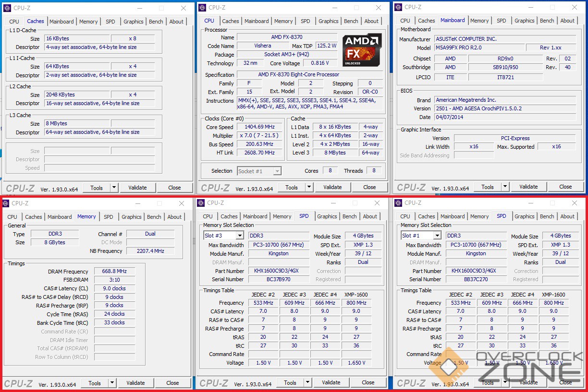Click Validate button in Mainboard window
Viewport: 588px width, 392px height.
click(x=528, y=187)
